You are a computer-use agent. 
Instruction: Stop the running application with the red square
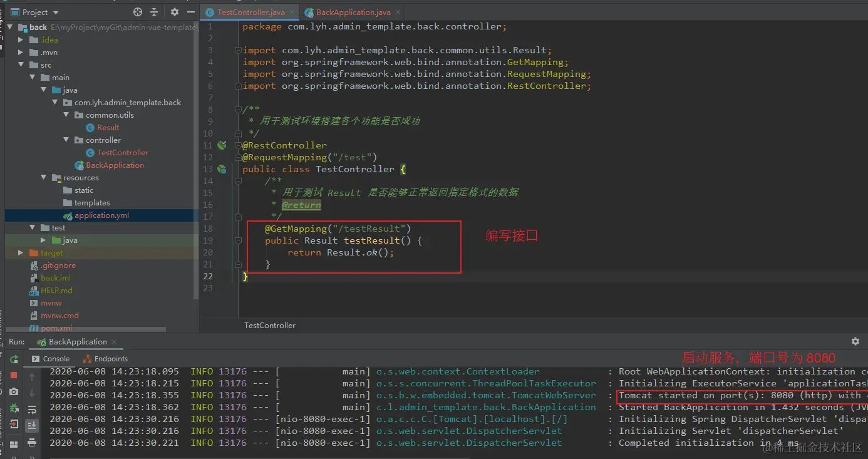pyautogui.click(x=14, y=375)
